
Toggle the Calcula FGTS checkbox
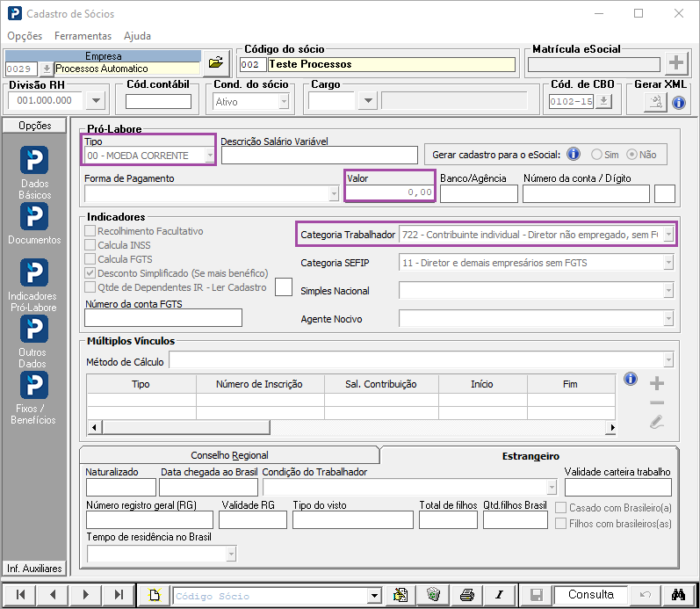[90, 259]
